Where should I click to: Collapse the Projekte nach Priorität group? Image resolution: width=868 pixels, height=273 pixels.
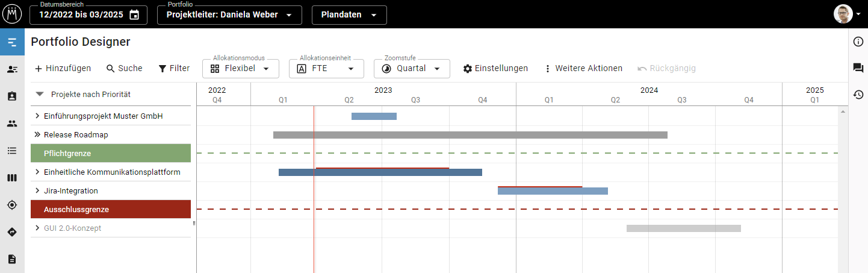tap(40, 94)
